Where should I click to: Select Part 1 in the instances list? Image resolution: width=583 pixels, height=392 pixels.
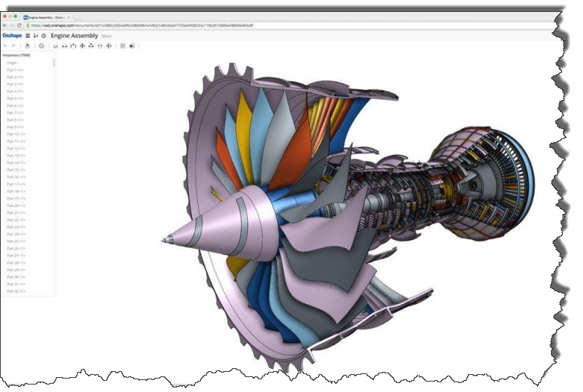coord(16,70)
